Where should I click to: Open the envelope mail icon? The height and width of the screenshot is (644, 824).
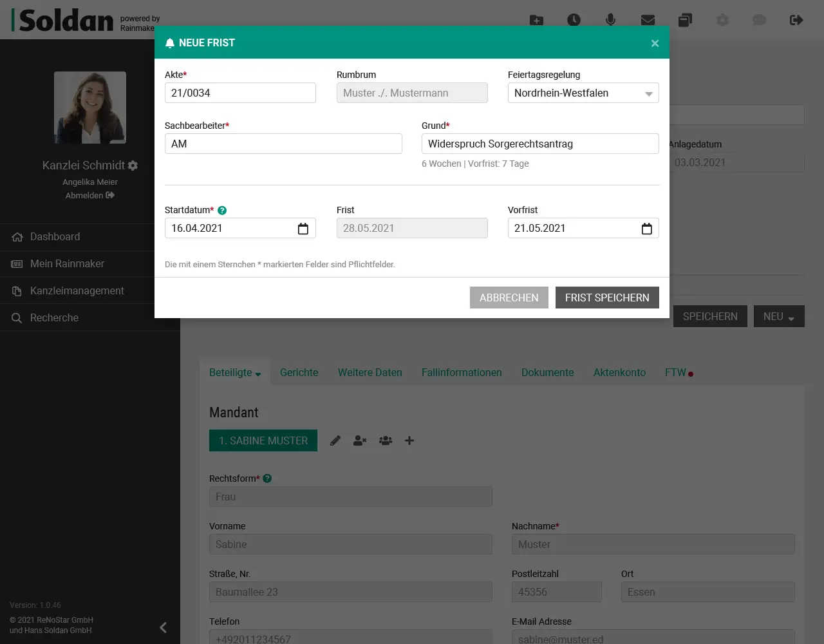pyautogui.click(x=648, y=20)
